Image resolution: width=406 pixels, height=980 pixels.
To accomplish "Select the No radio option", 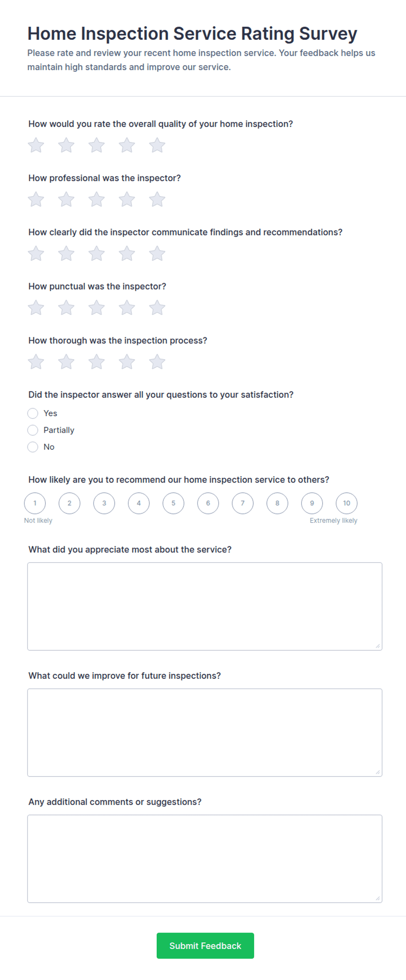I will pos(33,447).
